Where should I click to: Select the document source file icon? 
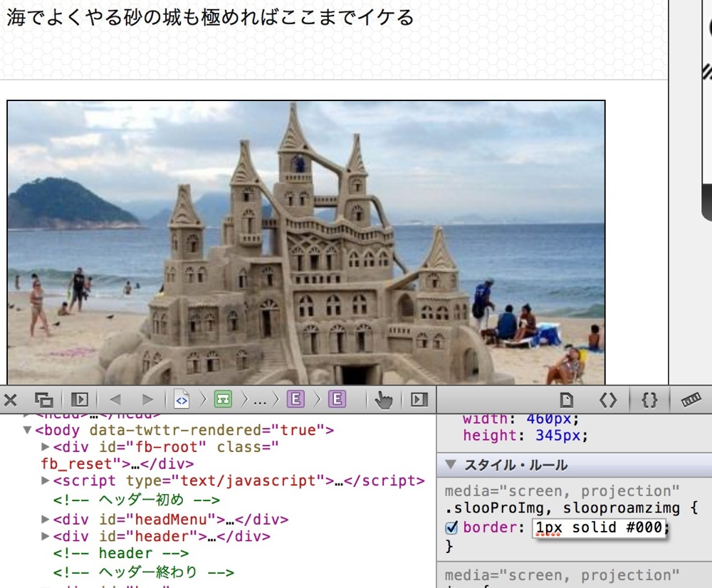click(182, 399)
